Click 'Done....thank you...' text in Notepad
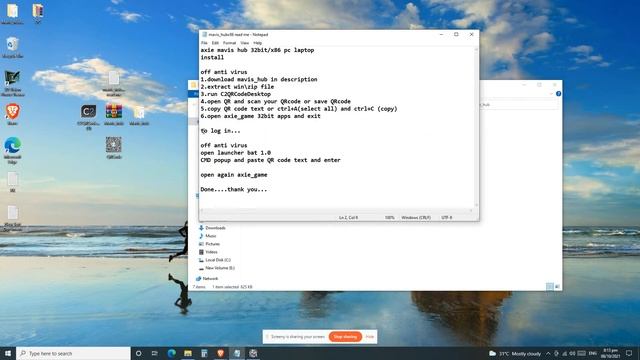Viewport: 640px width, 360px height. (234, 189)
